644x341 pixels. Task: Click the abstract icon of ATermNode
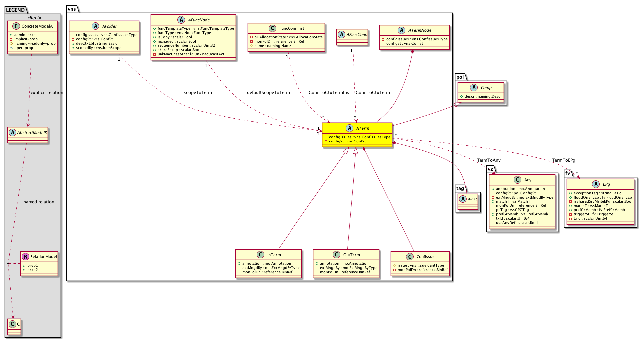point(402,30)
